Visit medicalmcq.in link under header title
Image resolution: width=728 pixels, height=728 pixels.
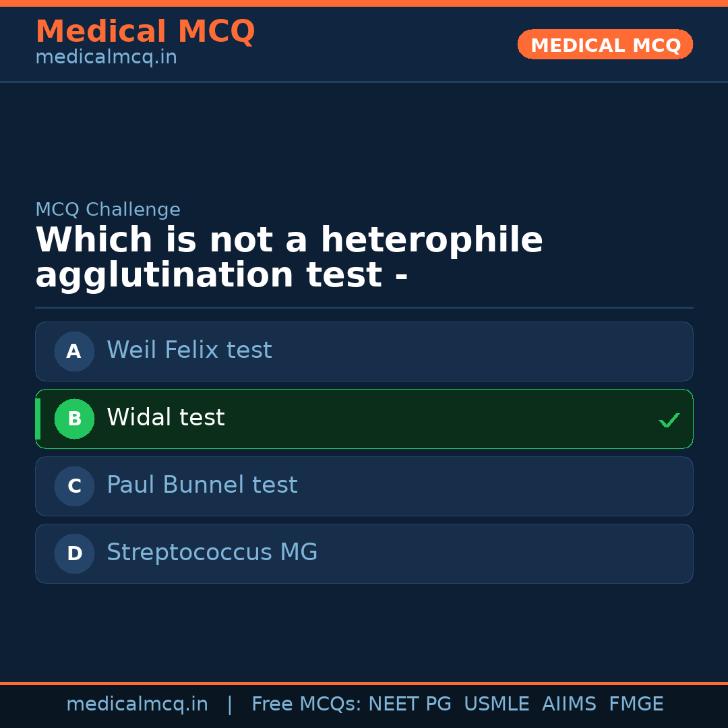pos(106,58)
